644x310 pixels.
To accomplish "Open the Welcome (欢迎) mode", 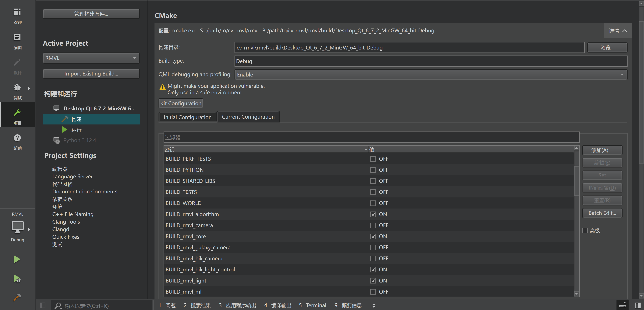I will click(17, 16).
